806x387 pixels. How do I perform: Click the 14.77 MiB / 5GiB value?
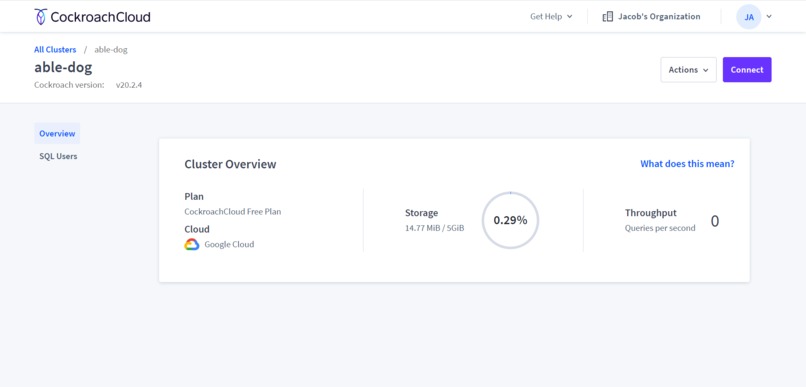(434, 228)
